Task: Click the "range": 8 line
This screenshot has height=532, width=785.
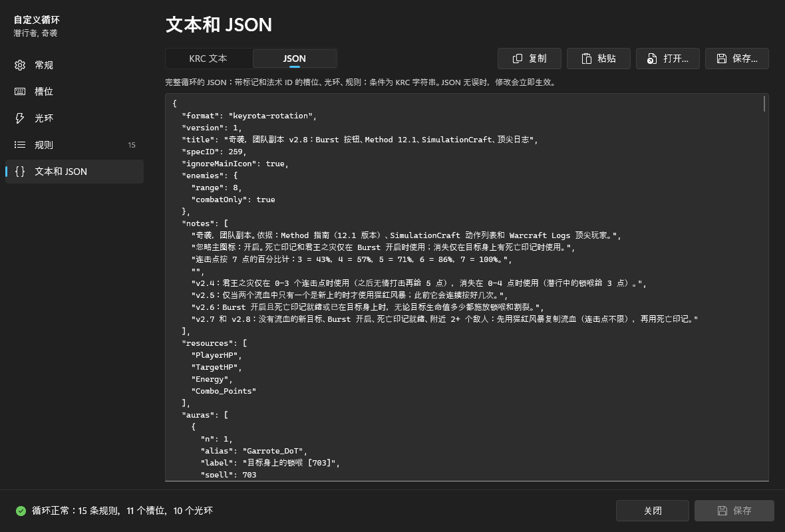Action: click(x=217, y=188)
